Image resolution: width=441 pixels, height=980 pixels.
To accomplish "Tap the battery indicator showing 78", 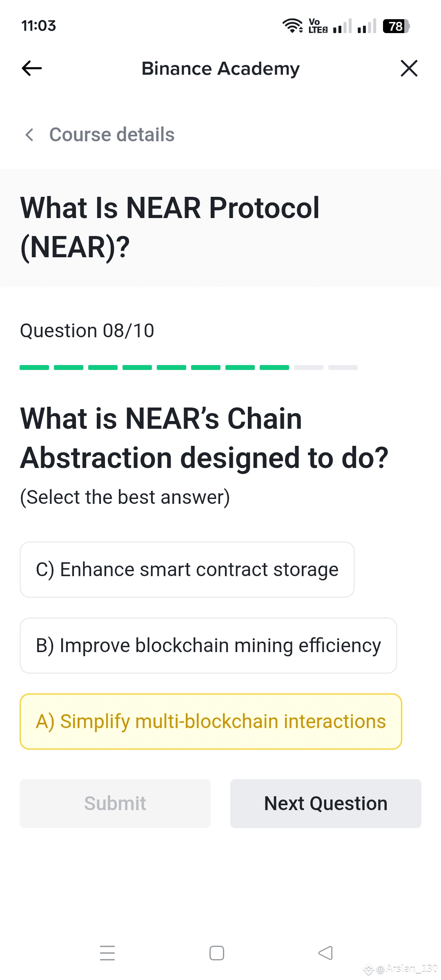I will tap(396, 26).
